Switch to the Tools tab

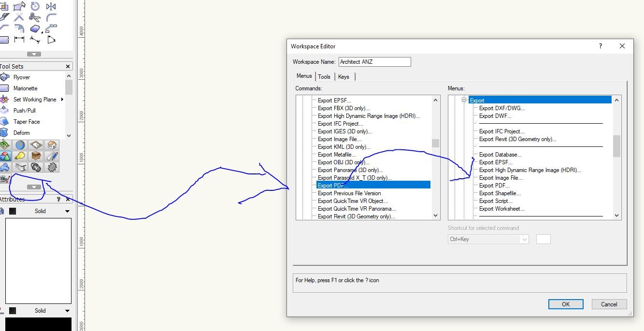pos(324,77)
